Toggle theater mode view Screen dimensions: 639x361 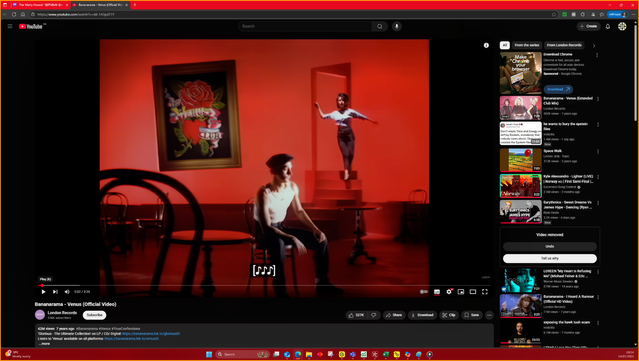473,292
